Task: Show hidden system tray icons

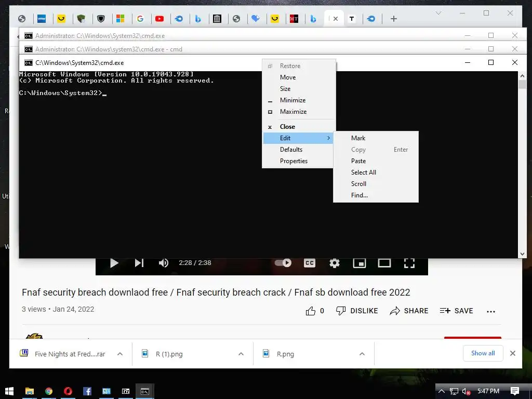Action: click(x=442, y=391)
